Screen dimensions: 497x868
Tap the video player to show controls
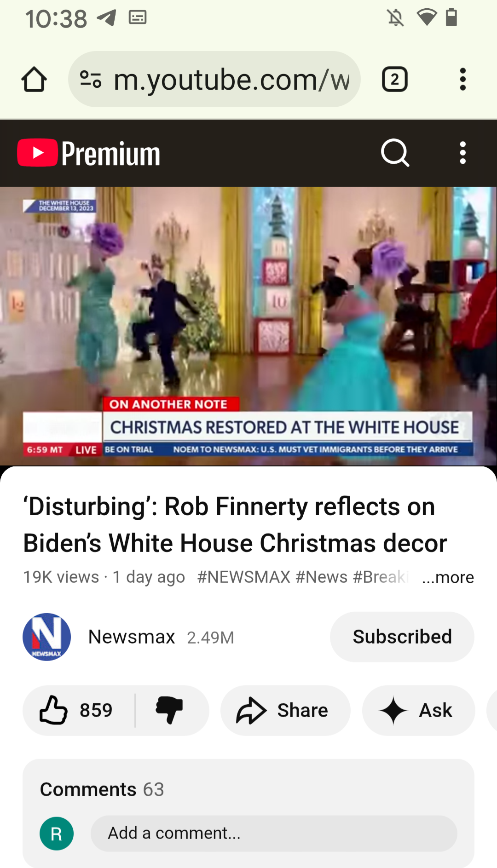(248, 326)
